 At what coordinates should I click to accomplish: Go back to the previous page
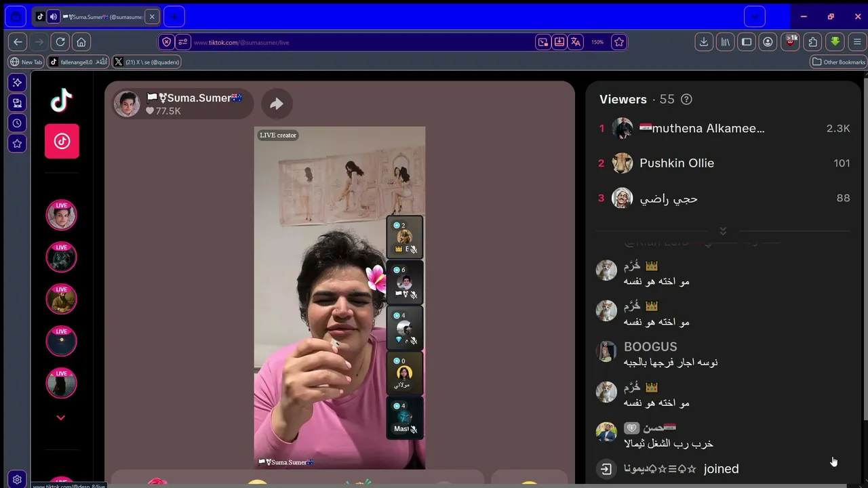point(18,42)
